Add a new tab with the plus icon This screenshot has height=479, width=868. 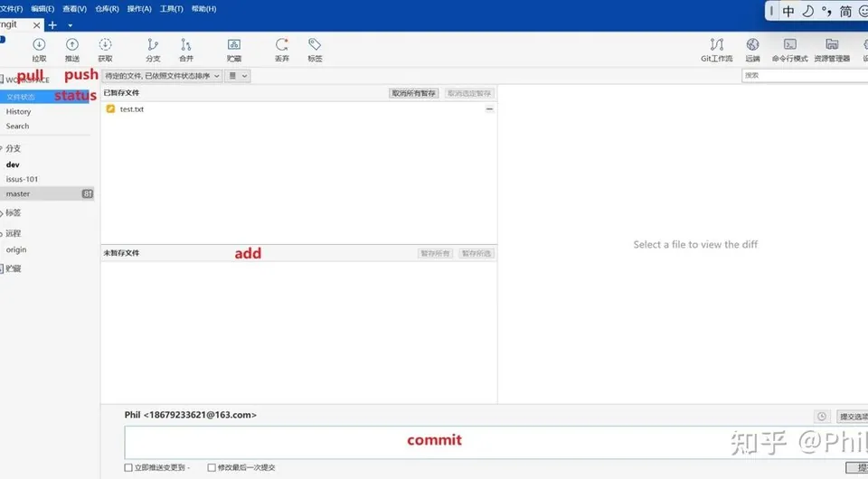point(52,25)
